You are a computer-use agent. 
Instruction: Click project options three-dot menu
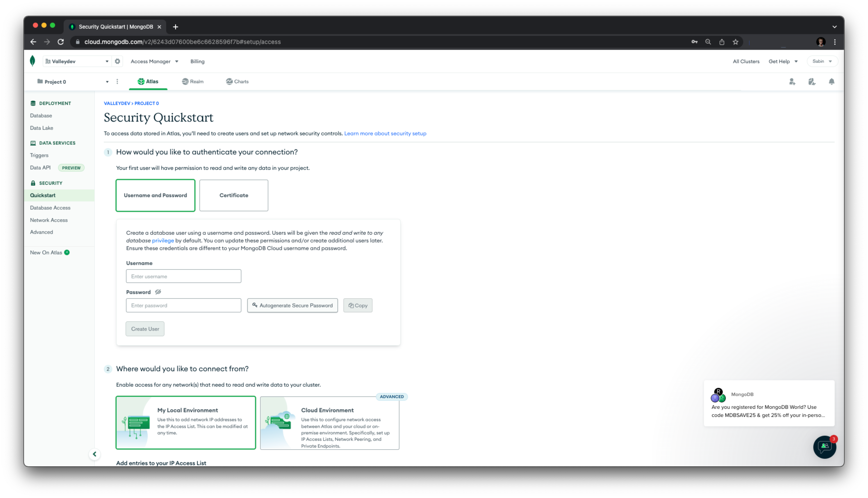(x=117, y=82)
